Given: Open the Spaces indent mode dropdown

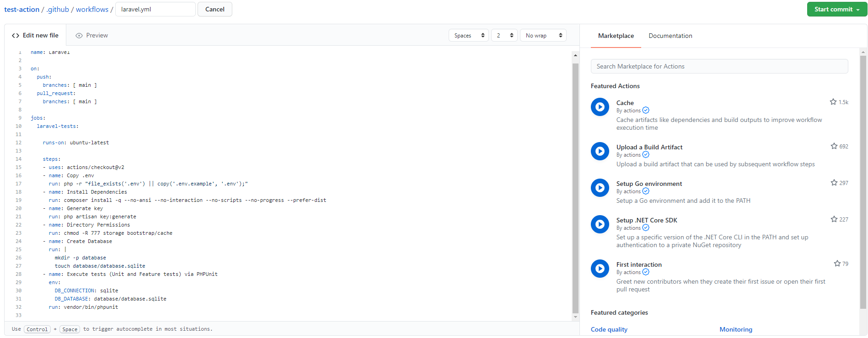Looking at the screenshot, I should [469, 35].
